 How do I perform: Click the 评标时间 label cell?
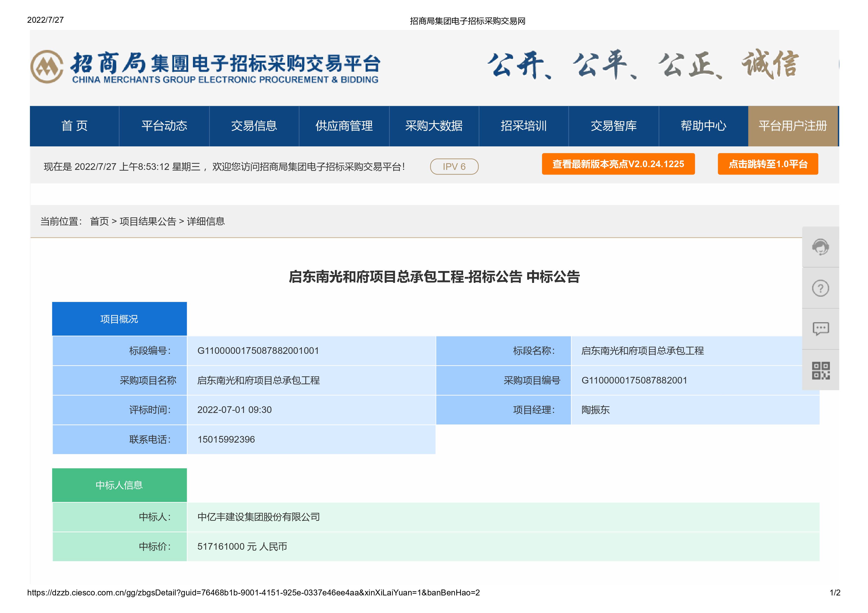[120, 410]
